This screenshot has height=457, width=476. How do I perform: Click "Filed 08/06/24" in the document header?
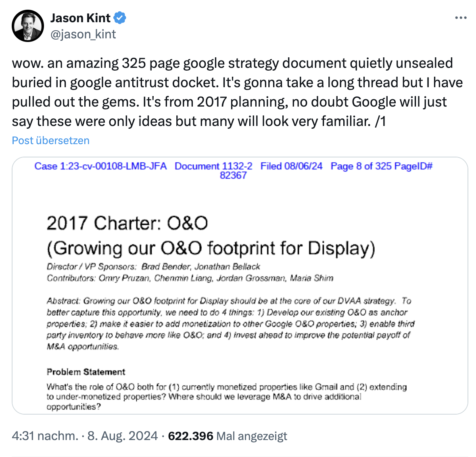(x=292, y=166)
